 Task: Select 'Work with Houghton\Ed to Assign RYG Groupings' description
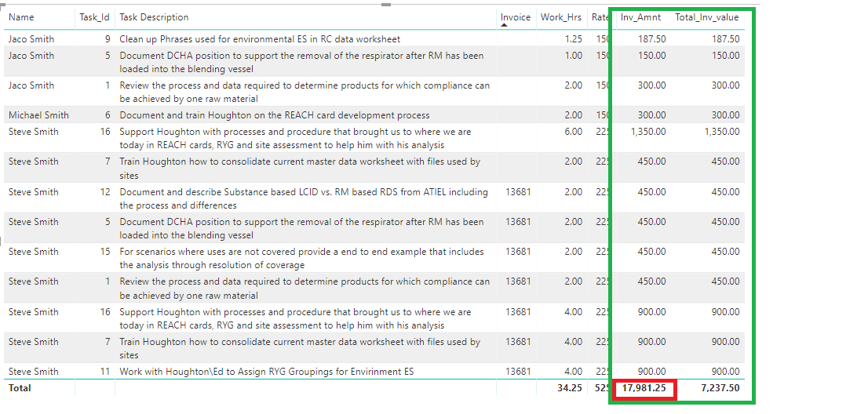pos(266,372)
